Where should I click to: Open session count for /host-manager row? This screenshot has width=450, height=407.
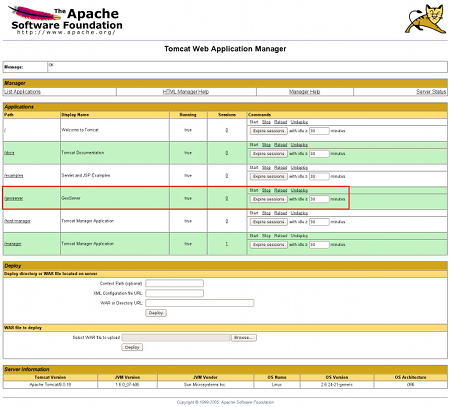227,221
